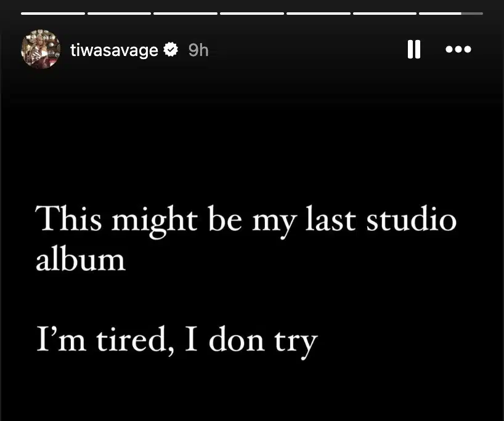Screen dimensions: 504x421
Task: Pause the story playback
Action: coord(414,49)
